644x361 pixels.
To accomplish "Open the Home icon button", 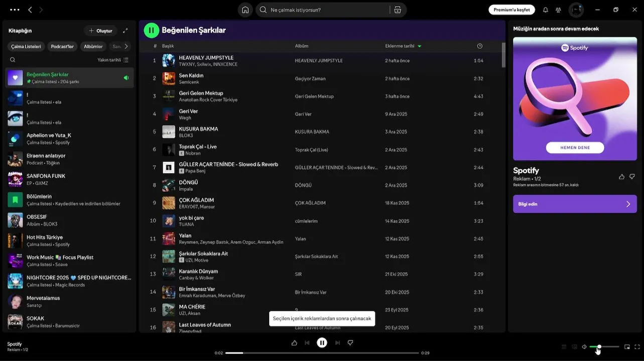I will 245,10.
